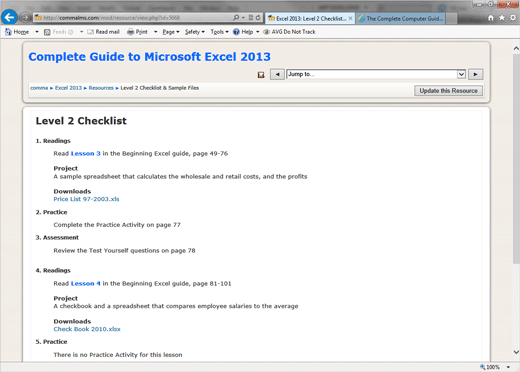Click the '3. Assessment' heading
This screenshot has height=372, width=520.
(57, 238)
